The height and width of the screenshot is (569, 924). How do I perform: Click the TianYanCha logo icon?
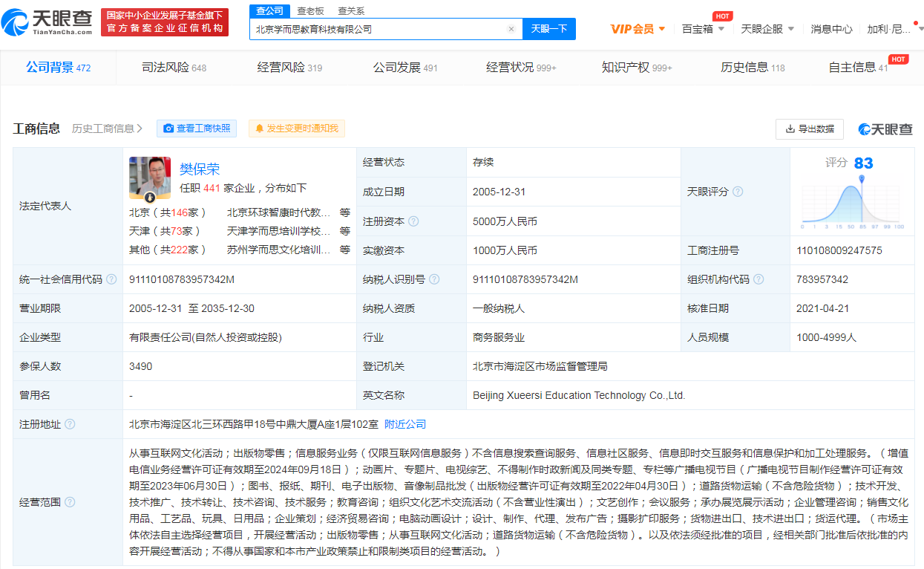pos(16,22)
